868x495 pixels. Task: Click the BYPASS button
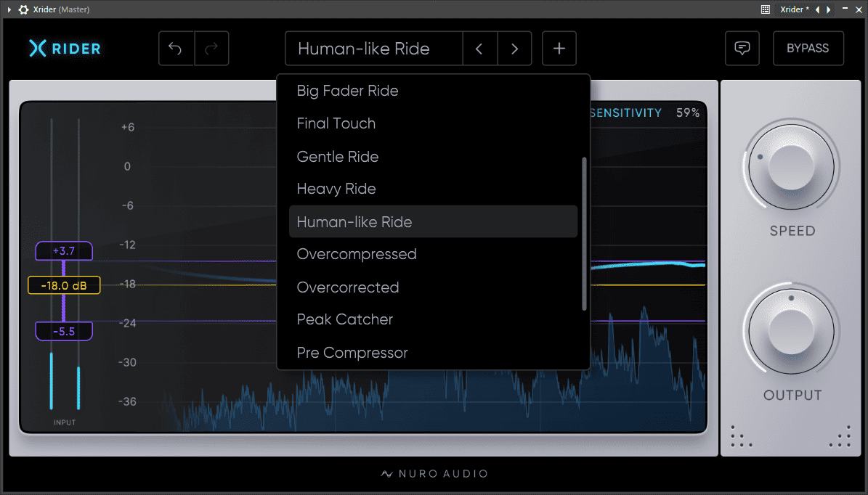808,49
